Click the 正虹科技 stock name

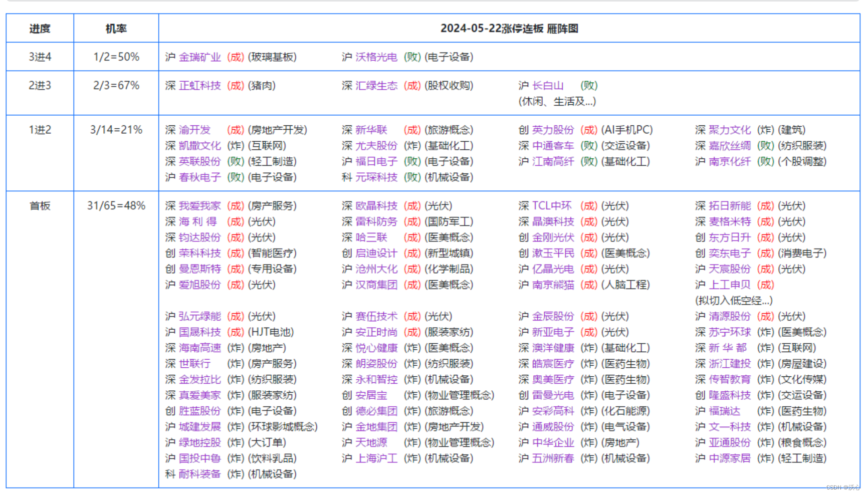pyautogui.click(x=200, y=86)
